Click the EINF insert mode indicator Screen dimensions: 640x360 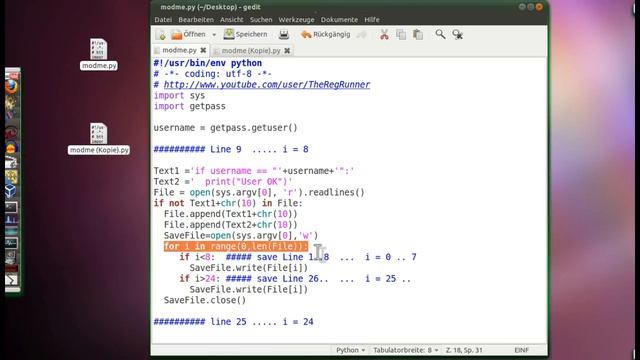pos(521,350)
